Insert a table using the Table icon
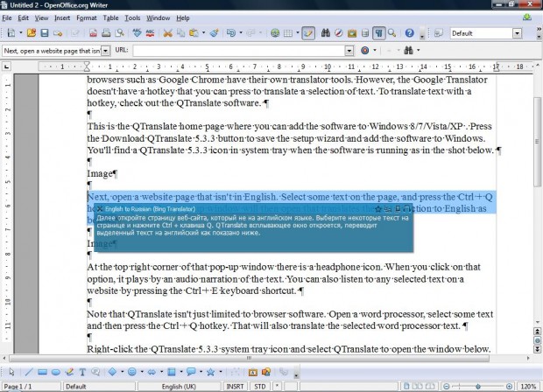The image size is (543, 392). (288, 33)
